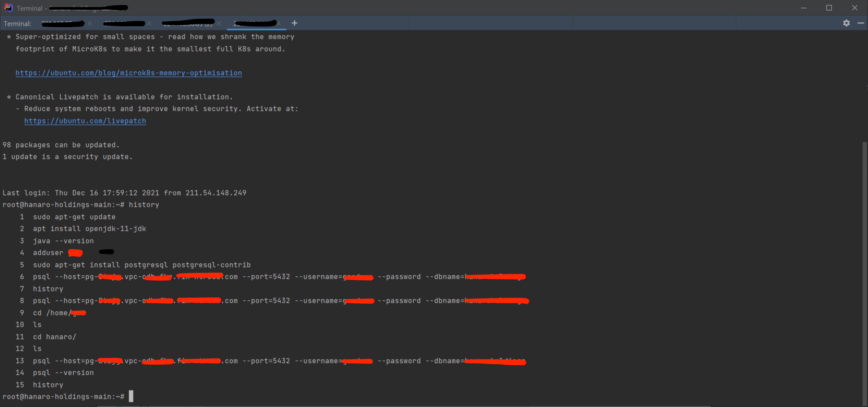The width and height of the screenshot is (868, 407).
Task: Add new terminal session tab
Action: point(294,23)
